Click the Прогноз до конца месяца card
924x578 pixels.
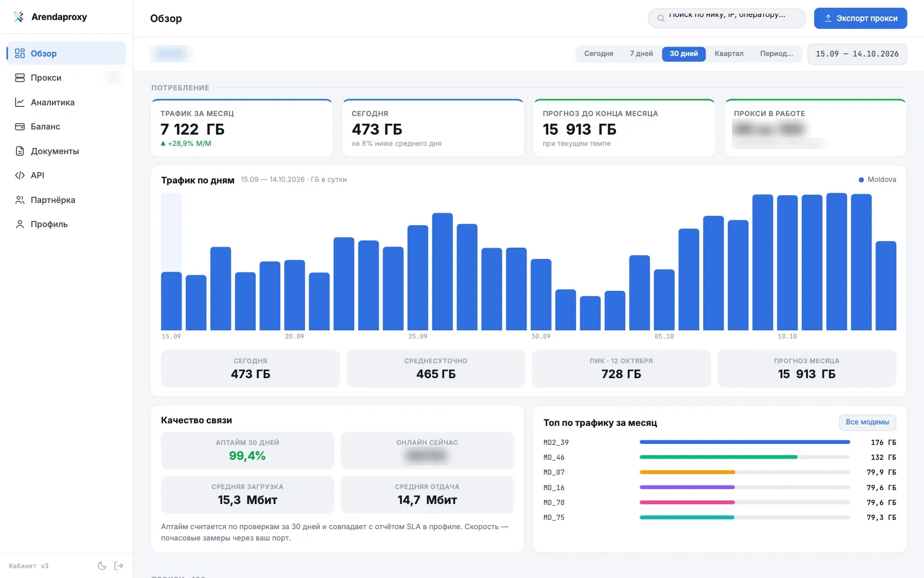pos(624,128)
